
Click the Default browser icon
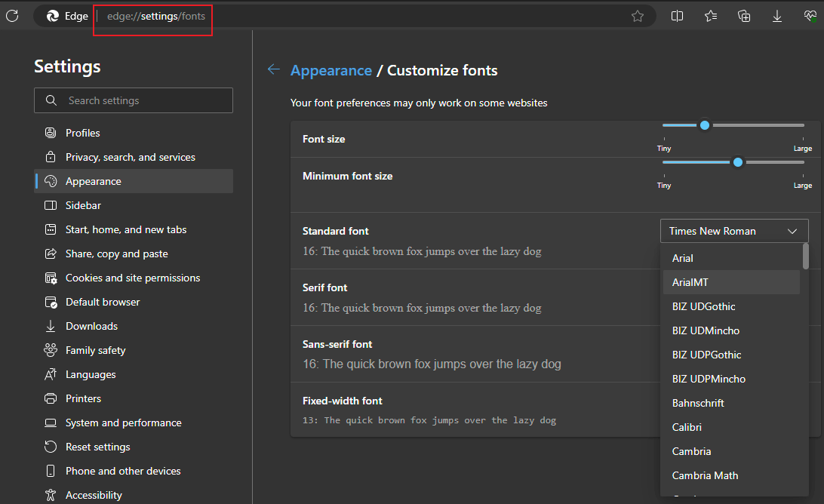[x=51, y=302]
